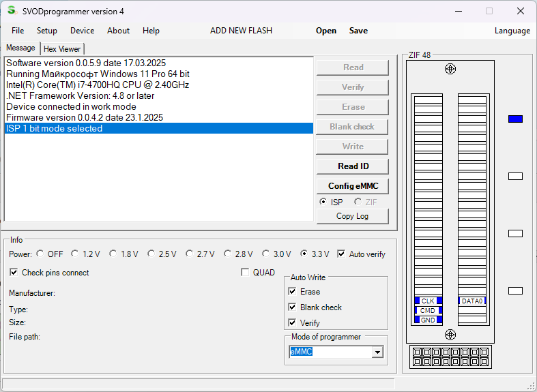The height and width of the screenshot is (392, 537).
Task: Open the File menu
Action: [18, 31]
